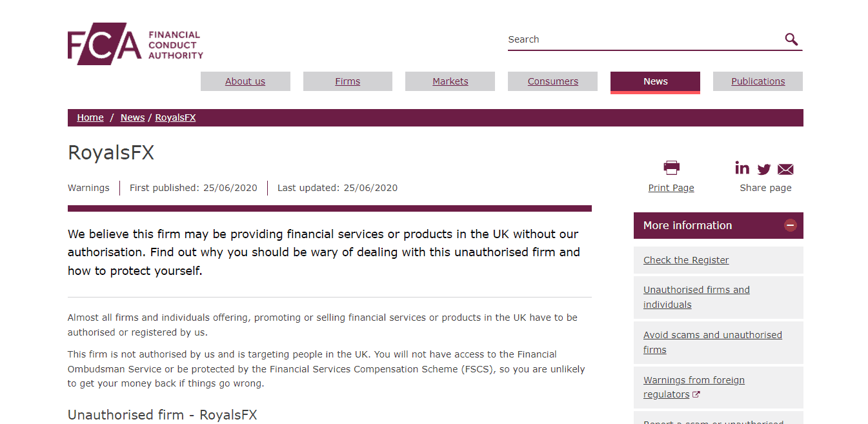
Task: Click the FCA logo
Action: coord(135,44)
